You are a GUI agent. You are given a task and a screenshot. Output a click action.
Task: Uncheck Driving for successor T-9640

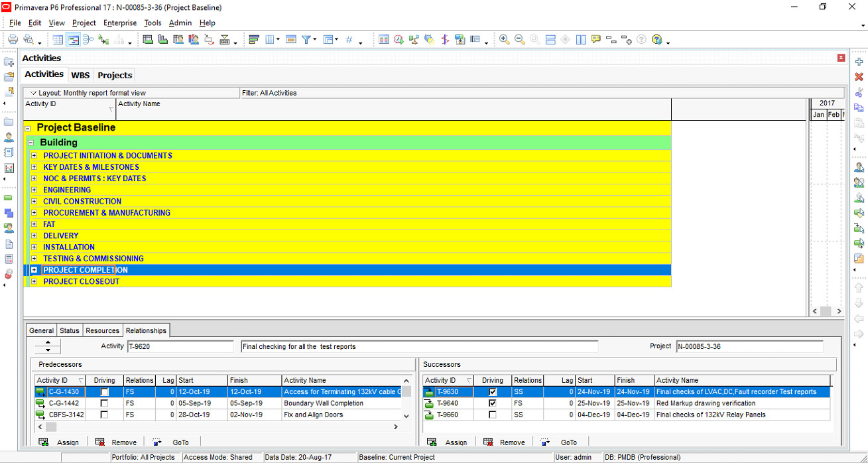coord(492,403)
